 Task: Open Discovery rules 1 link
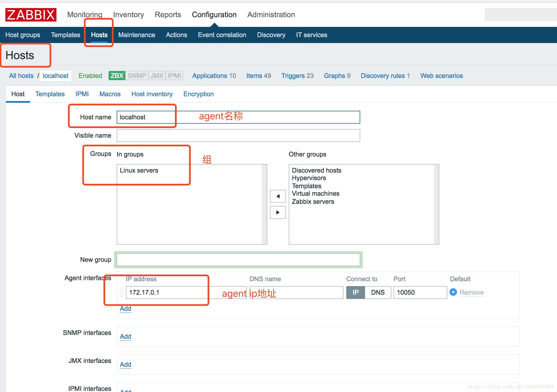(385, 76)
